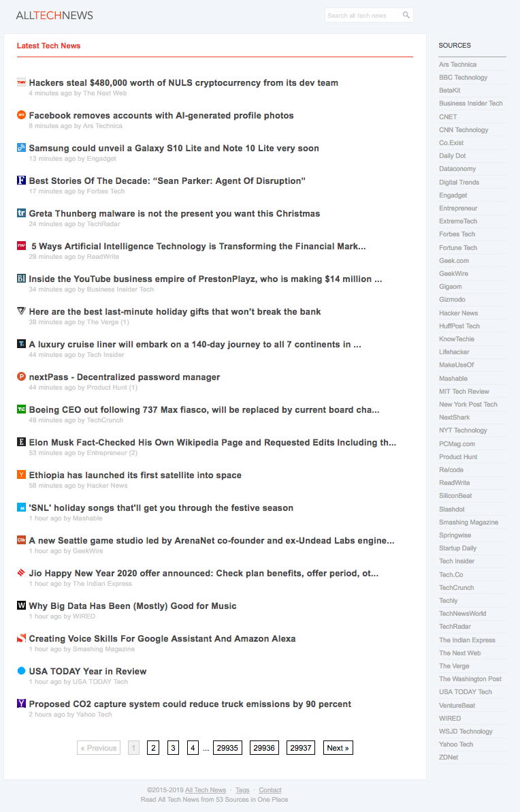This screenshot has height=812, width=520.
Task: Go to page 3 of results
Action: pos(174,748)
